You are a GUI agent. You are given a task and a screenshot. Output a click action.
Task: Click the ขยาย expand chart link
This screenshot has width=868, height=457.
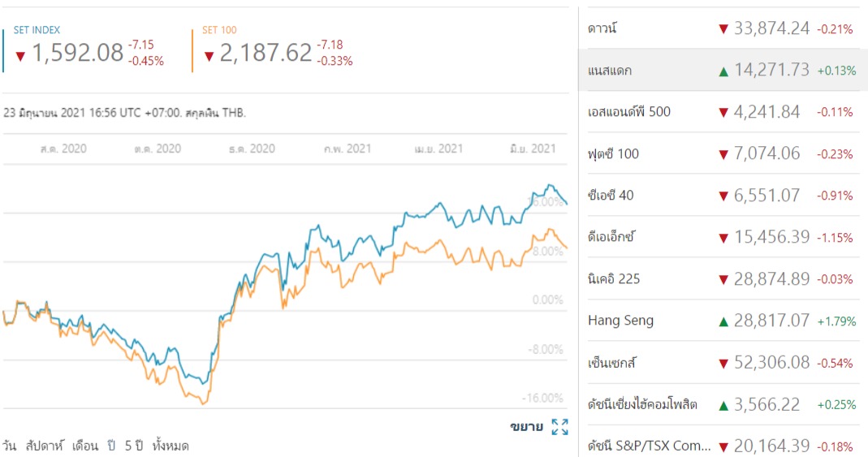[527, 427]
